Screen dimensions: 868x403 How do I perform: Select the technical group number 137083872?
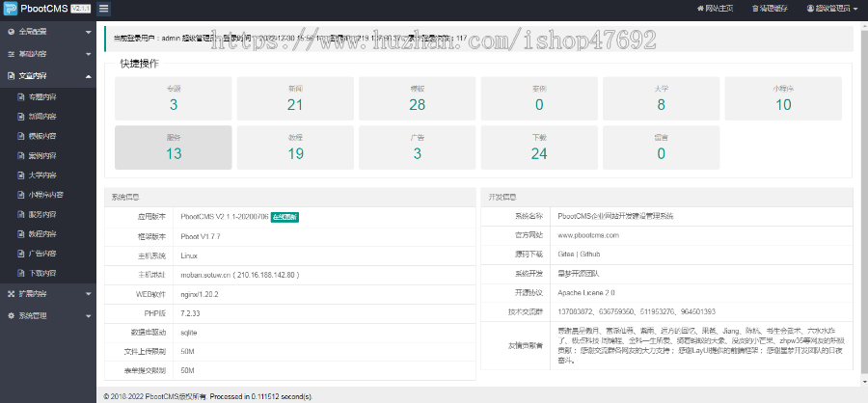[574, 312]
